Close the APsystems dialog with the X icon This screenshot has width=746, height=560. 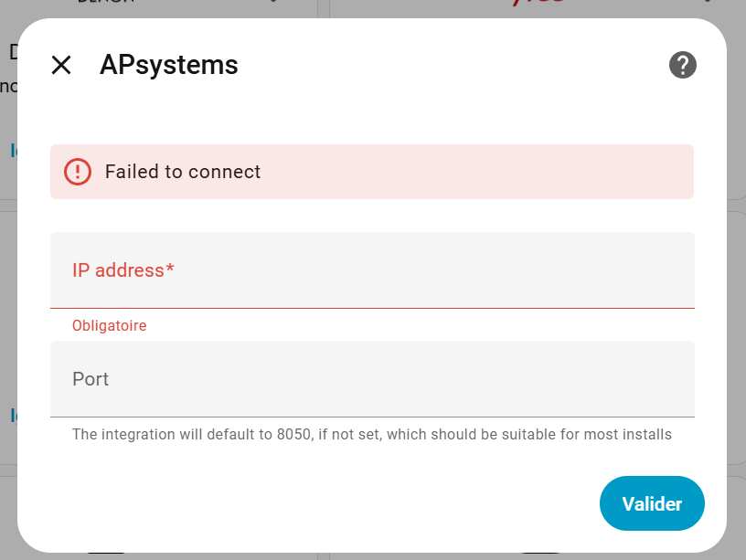point(61,65)
